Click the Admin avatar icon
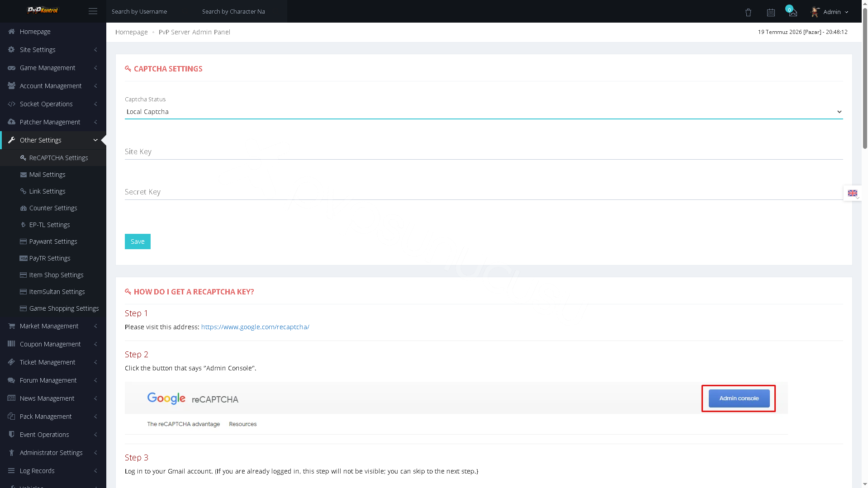 pyautogui.click(x=815, y=12)
